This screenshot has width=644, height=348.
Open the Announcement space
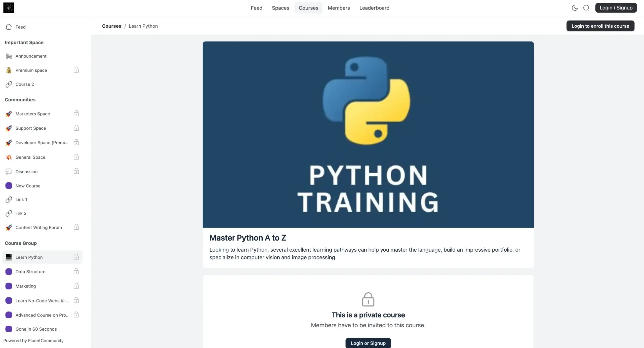(42, 56)
